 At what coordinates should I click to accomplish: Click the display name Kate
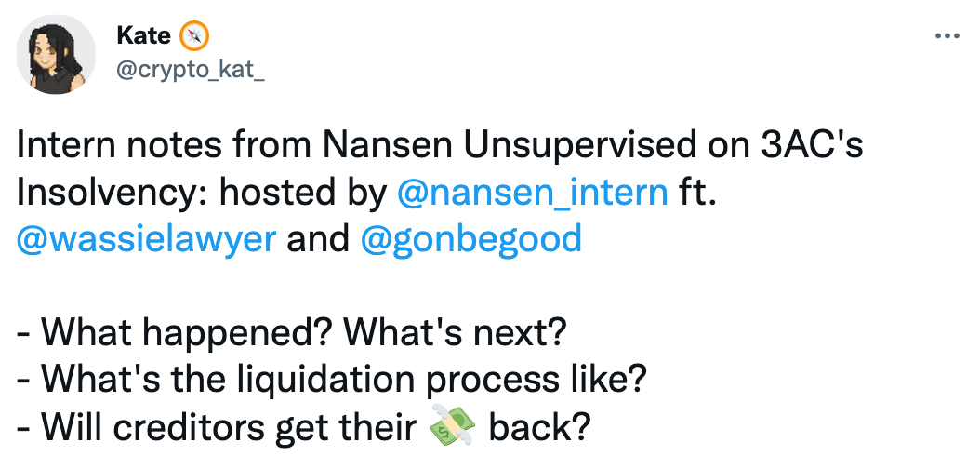143,36
